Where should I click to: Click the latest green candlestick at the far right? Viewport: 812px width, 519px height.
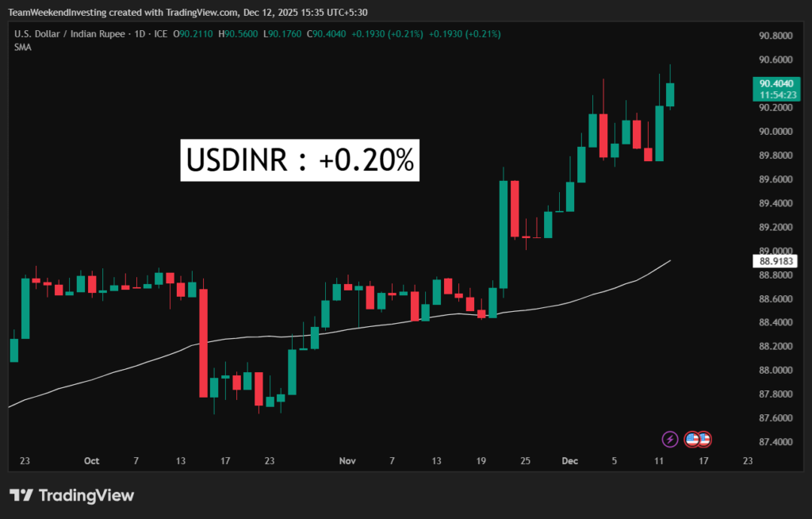pos(670,94)
